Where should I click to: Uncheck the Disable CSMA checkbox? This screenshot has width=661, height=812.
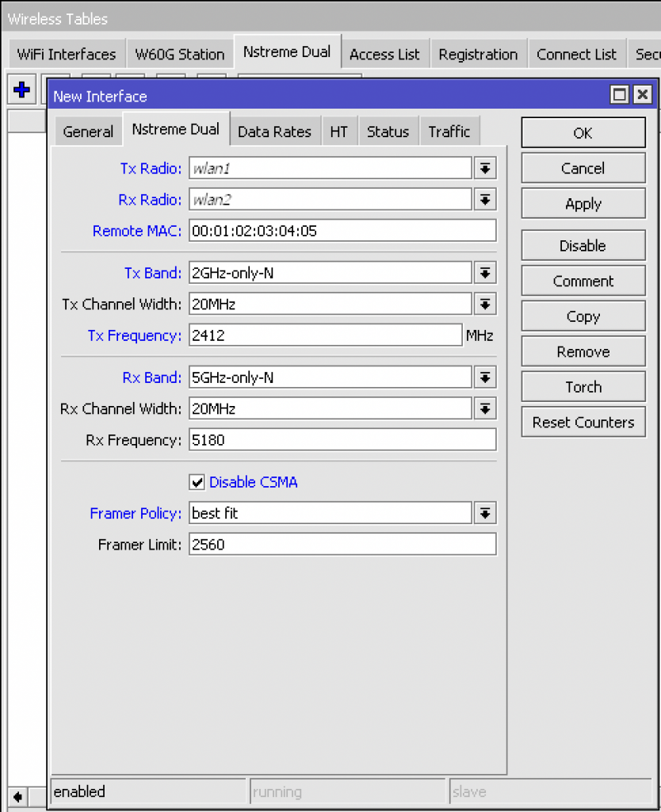click(197, 481)
